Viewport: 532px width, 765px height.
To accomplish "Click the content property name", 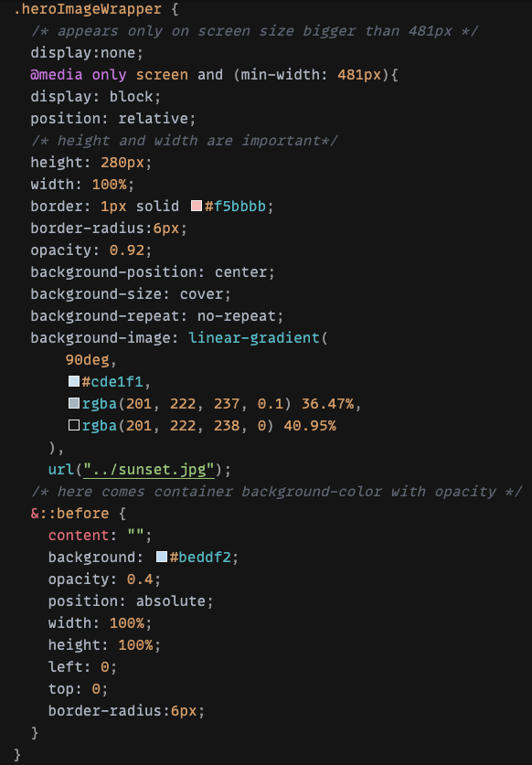I will pos(79,536).
